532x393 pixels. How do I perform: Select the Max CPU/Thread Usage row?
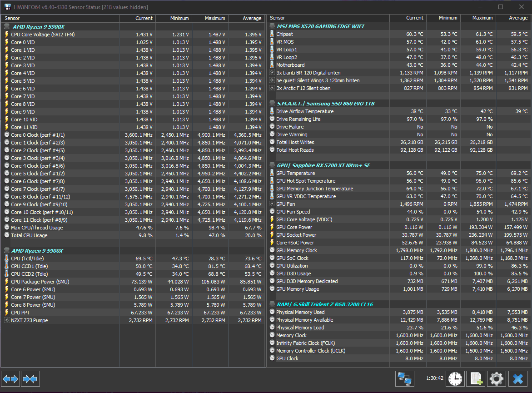pos(133,227)
